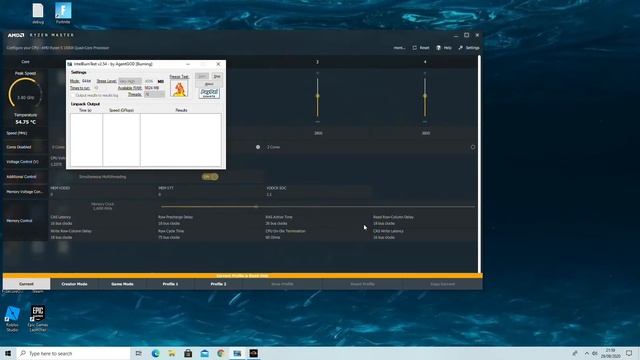Screen dimensions: 640x360
Task: Click the Row Precharge Delay value
Action: [x=169, y=224]
